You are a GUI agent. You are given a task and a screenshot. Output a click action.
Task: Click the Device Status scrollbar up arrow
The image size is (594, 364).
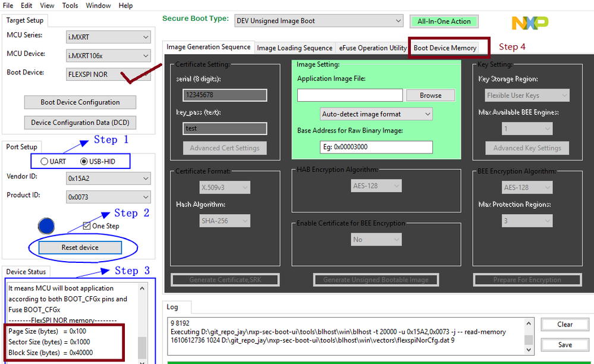(x=142, y=288)
